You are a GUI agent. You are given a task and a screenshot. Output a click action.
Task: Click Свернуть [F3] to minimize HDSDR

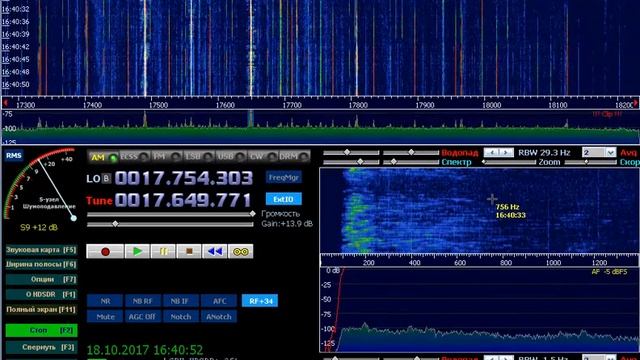[41, 347]
